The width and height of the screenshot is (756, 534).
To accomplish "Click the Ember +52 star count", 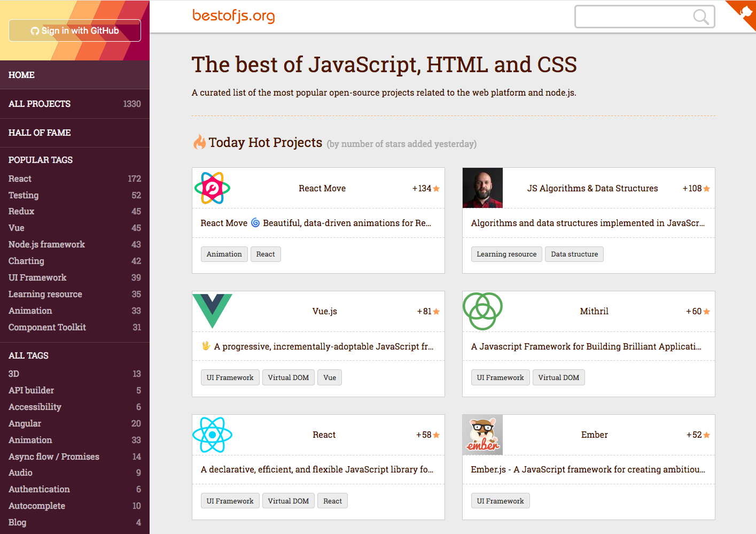I will pos(698,435).
